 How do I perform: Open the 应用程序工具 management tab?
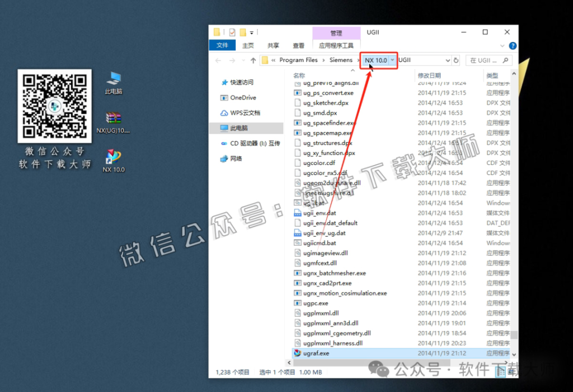click(337, 45)
